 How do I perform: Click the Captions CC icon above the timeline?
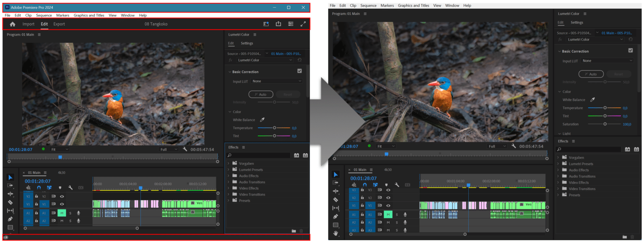pyautogui.click(x=80, y=187)
